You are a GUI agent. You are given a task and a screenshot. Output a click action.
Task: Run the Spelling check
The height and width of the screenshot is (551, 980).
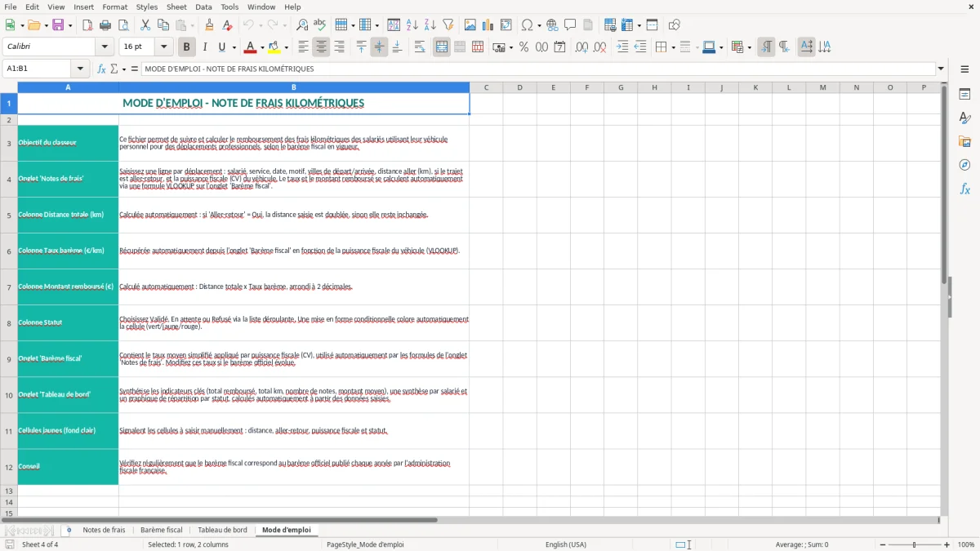[x=319, y=25]
